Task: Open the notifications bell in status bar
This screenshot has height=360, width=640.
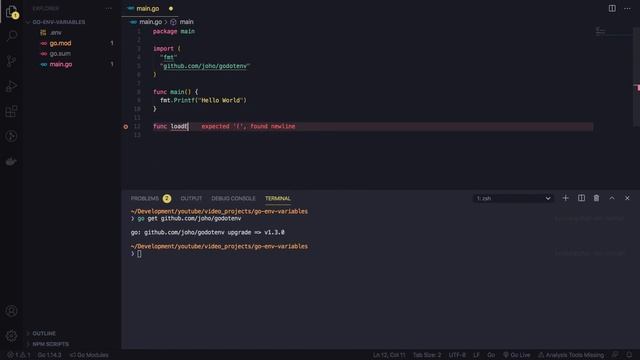Action: click(x=629, y=355)
